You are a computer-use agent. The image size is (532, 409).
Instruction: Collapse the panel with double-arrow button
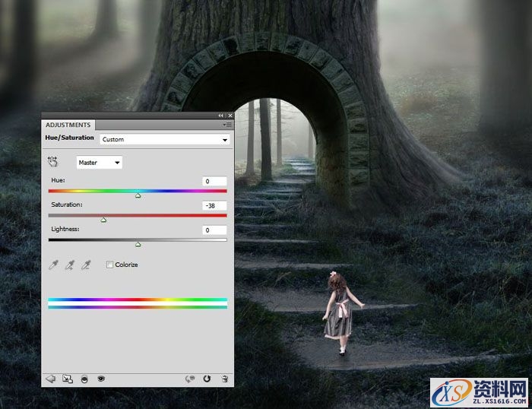(222, 116)
